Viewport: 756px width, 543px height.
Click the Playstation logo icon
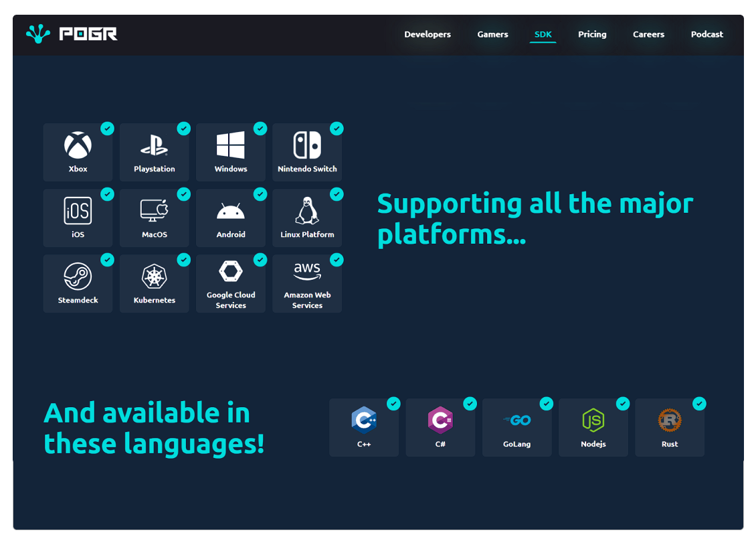pyautogui.click(x=155, y=145)
